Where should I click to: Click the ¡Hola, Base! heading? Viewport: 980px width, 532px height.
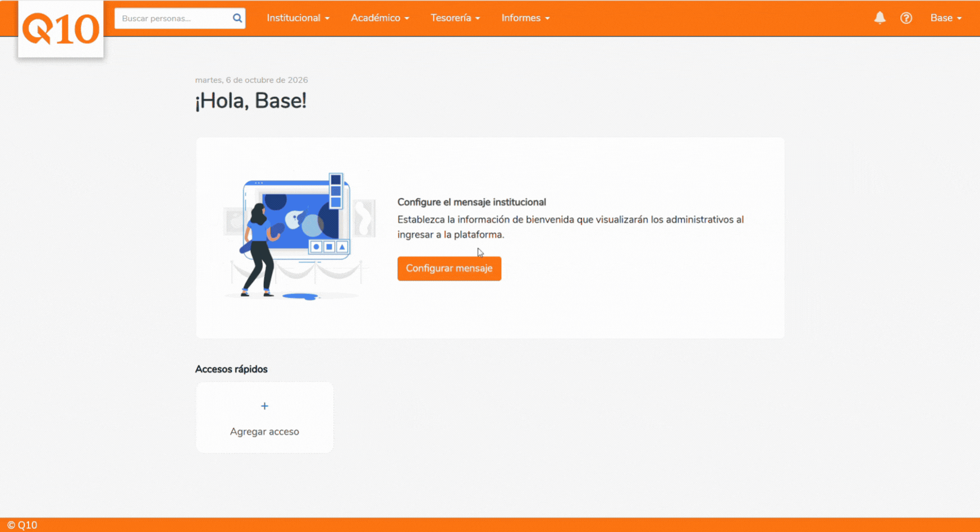(x=251, y=101)
